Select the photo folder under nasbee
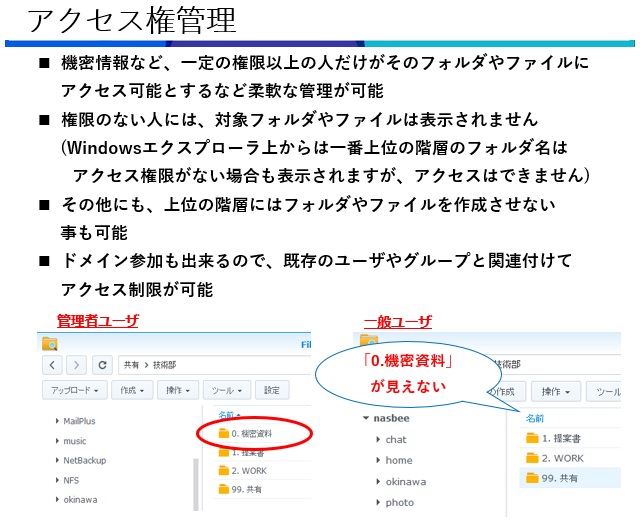The width and height of the screenshot is (640, 525). (x=399, y=502)
